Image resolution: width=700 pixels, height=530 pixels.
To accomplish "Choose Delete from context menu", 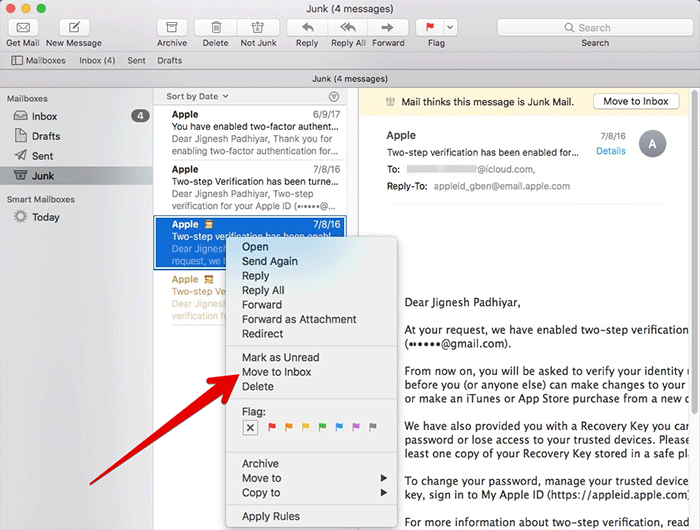I will [312, 386].
